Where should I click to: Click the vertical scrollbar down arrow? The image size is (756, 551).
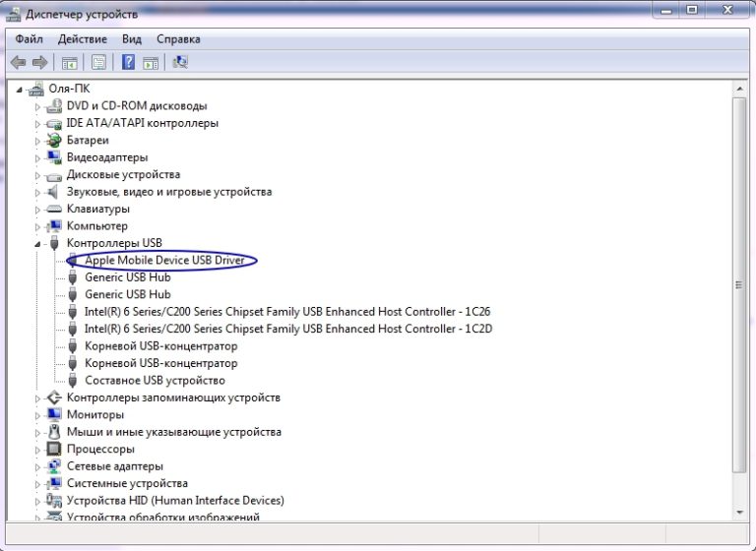coord(739,511)
